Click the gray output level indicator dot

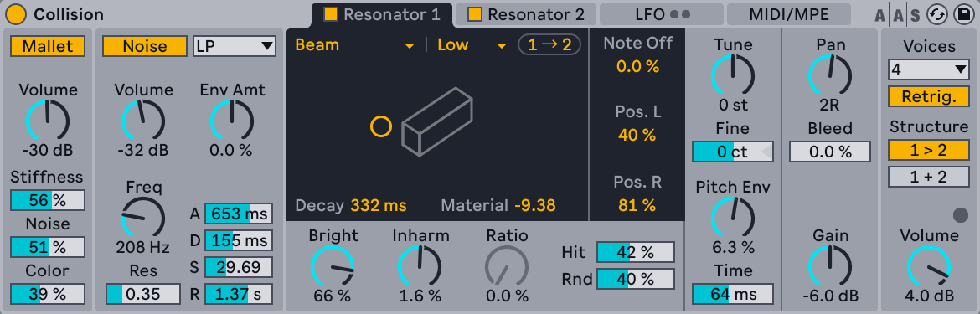click(962, 215)
